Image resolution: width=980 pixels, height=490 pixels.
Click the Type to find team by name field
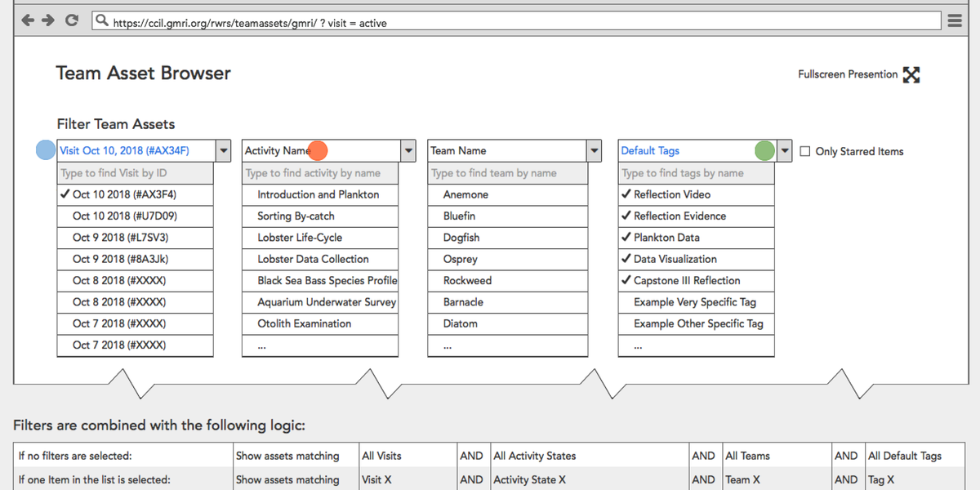[507, 173]
